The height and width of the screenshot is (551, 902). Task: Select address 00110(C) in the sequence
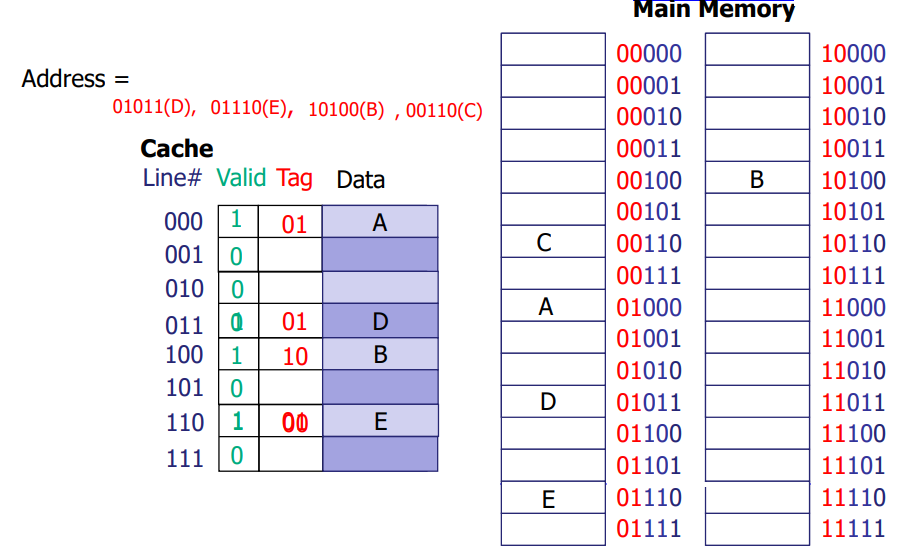tap(444, 110)
